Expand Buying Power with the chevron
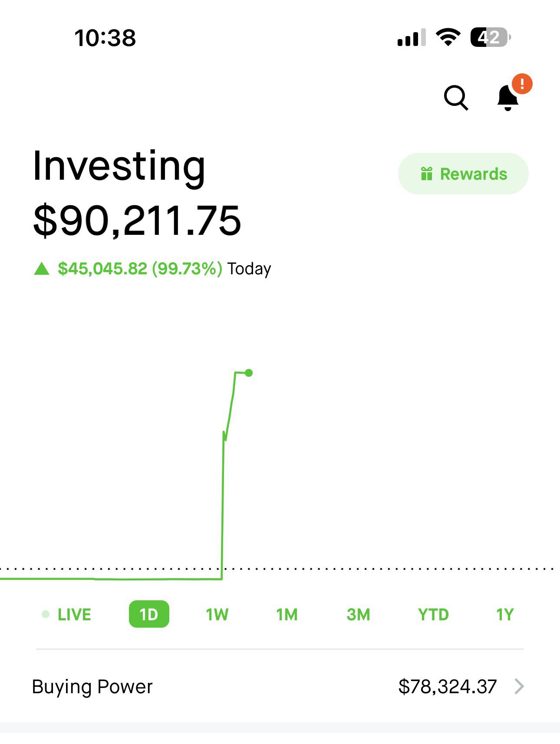Viewport: 560px width, 744px height. pyautogui.click(x=519, y=686)
